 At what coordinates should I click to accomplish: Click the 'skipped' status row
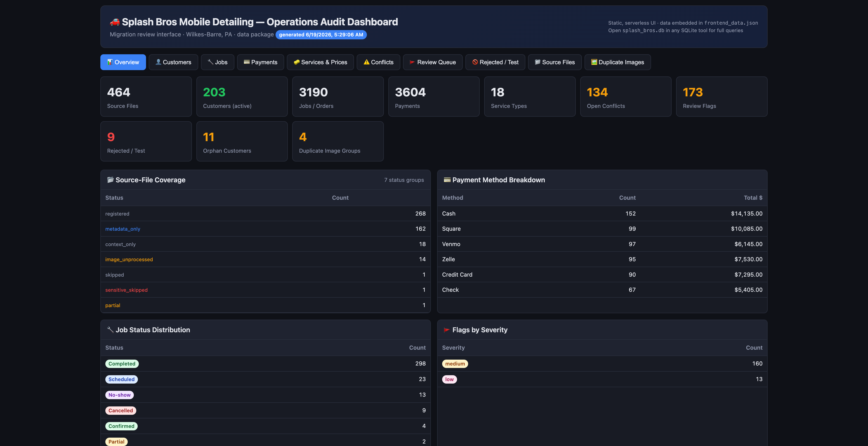266,275
